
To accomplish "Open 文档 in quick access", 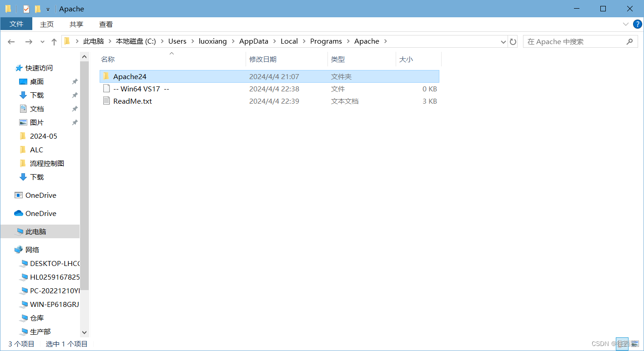I will click(x=37, y=109).
